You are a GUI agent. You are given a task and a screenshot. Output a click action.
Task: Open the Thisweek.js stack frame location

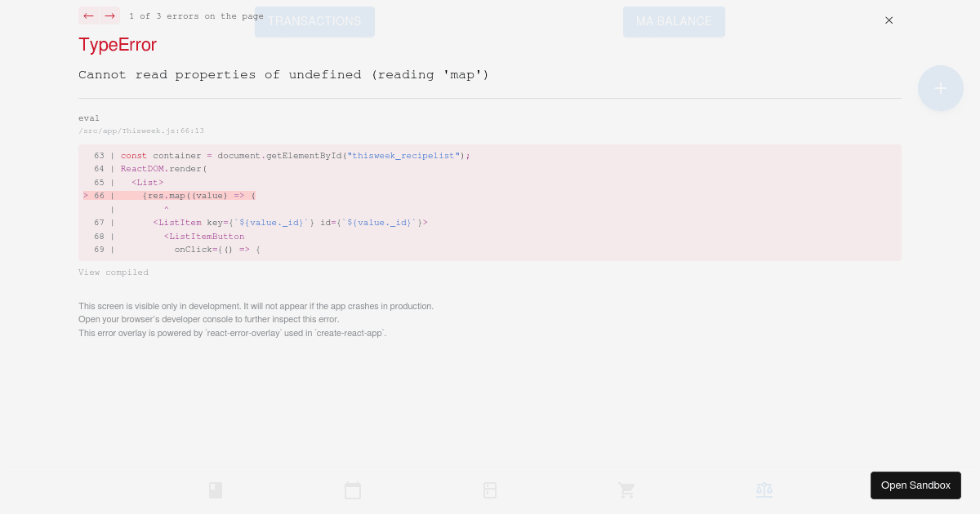[141, 131]
